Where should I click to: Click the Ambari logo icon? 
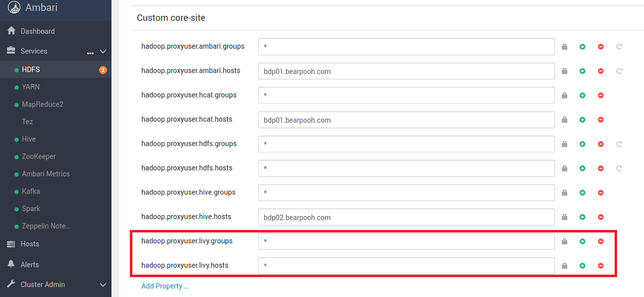coord(14,7)
